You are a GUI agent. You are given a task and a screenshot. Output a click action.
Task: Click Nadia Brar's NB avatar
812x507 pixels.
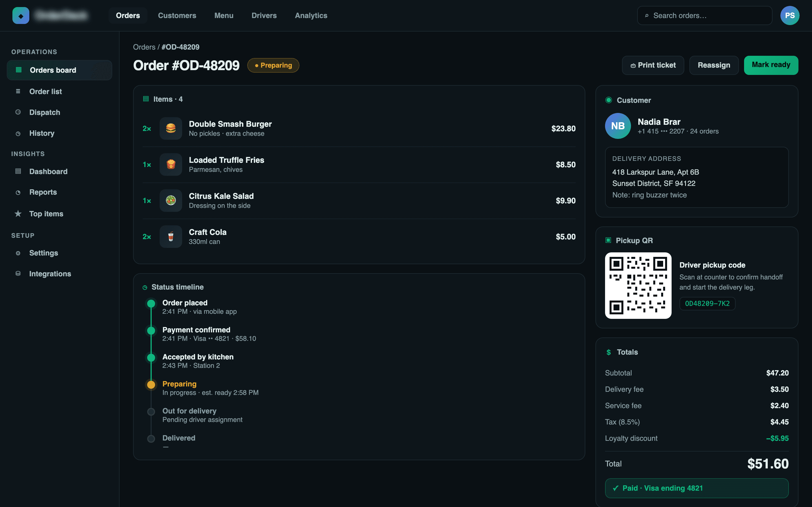coord(618,126)
